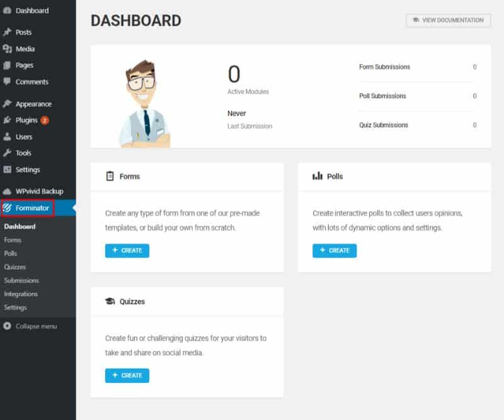Viewport: 504px width, 420px height.
Task: Click the Forms card title
Action: (130, 176)
